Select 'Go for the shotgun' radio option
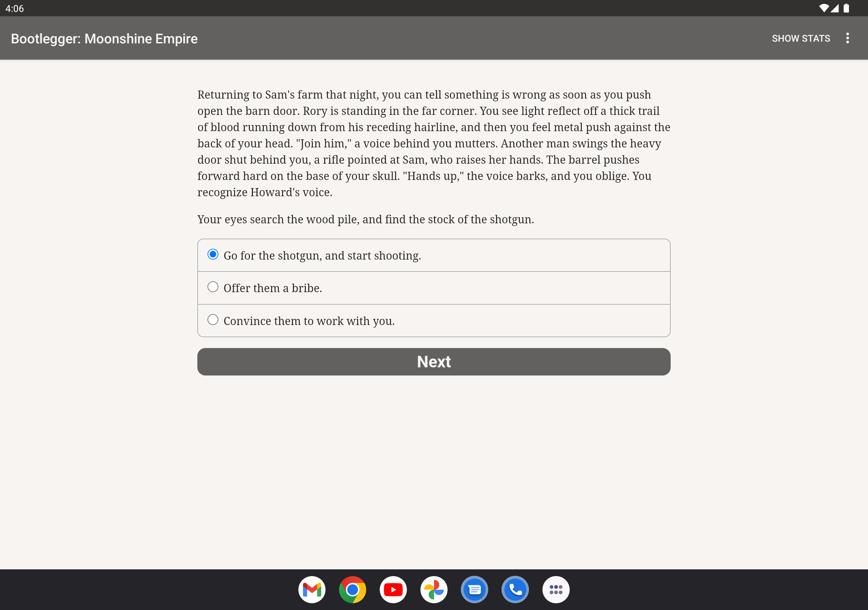 coord(434,255)
